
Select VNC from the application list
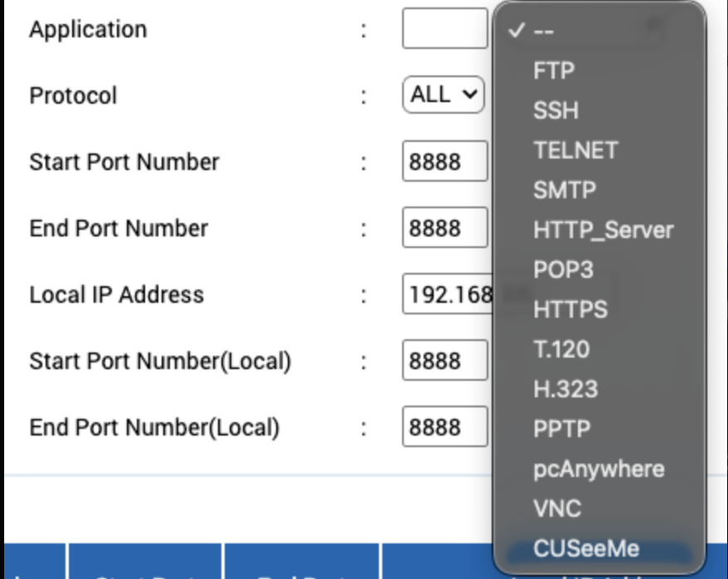pos(557,508)
